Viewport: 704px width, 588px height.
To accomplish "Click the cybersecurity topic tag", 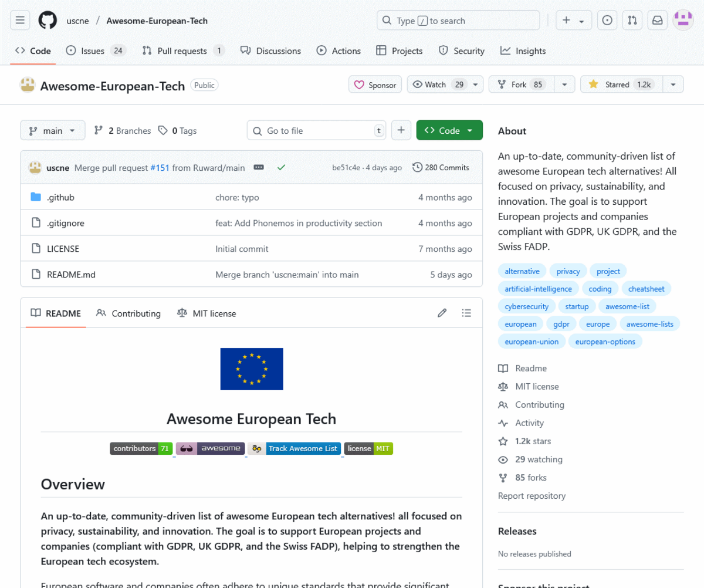I will coord(526,306).
